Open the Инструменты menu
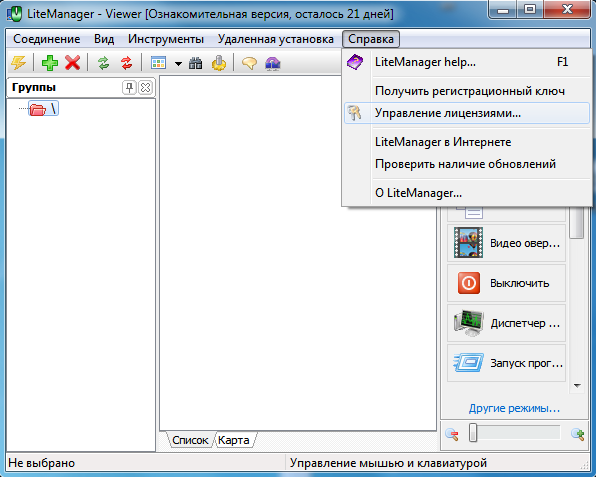This screenshot has height=477, width=596. point(166,39)
